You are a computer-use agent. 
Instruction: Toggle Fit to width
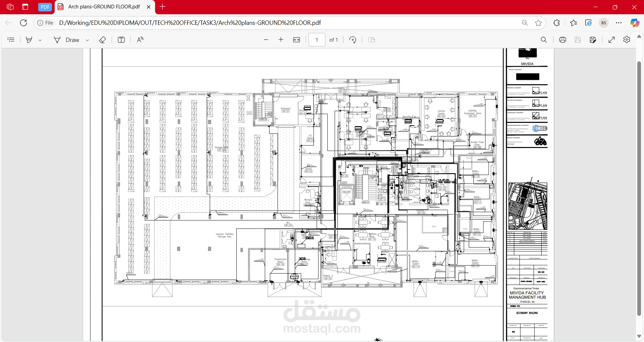297,40
